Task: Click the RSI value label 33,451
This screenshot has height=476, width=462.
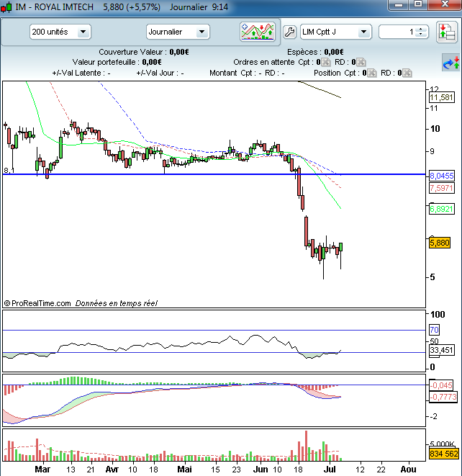Action: pos(442,350)
